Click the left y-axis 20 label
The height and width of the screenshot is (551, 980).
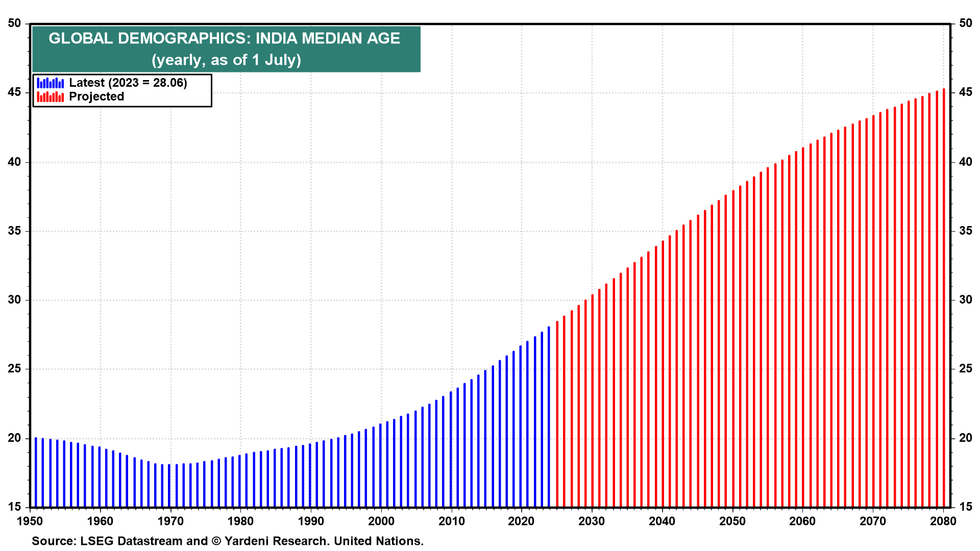pyautogui.click(x=14, y=438)
